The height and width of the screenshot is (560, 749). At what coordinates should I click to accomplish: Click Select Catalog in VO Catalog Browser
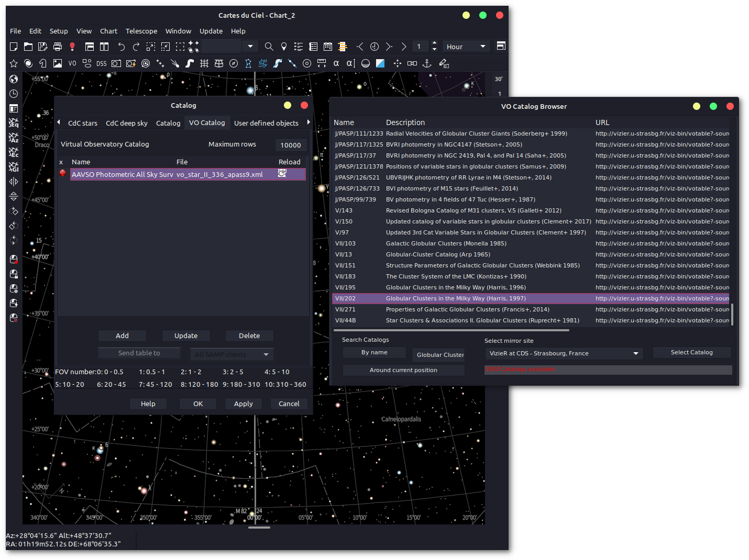point(691,352)
